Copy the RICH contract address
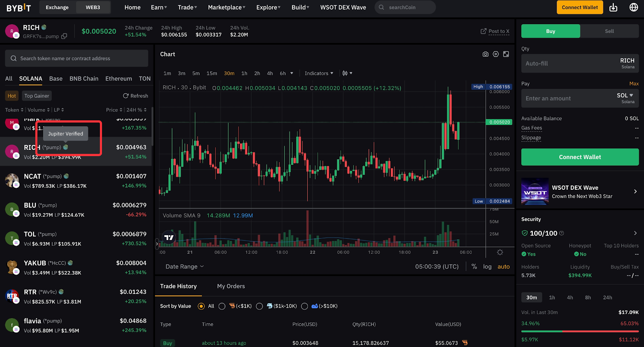The height and width of the screenshot is (347, 644). (x=64, y=36)
